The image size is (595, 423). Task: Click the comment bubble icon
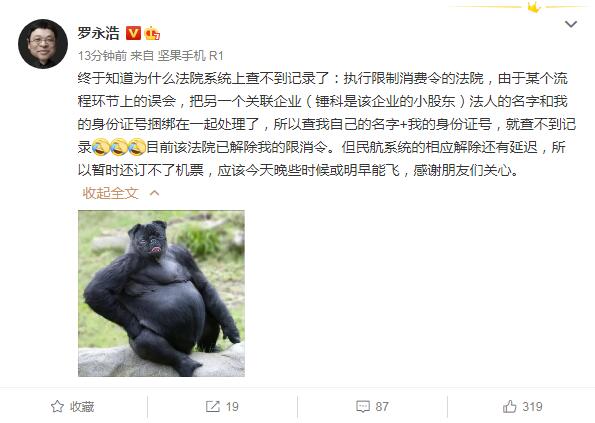click(x=363, y=406)
